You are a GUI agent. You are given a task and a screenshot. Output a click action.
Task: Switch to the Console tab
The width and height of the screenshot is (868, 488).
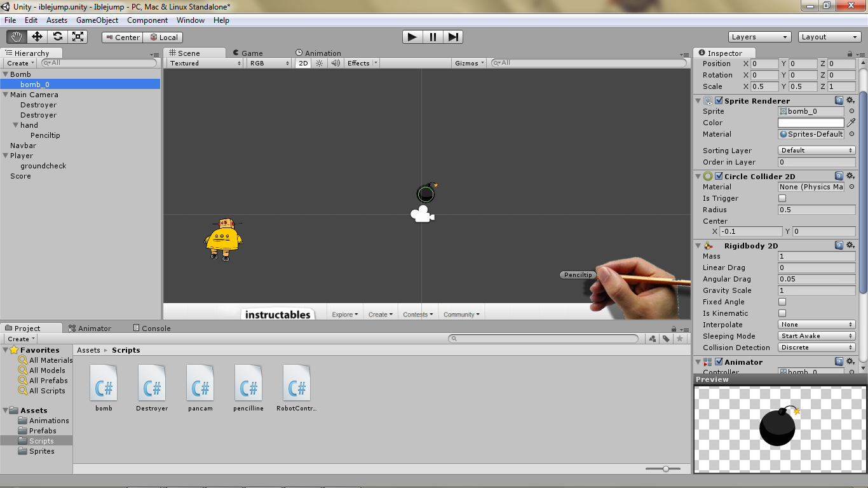(152, 329)
